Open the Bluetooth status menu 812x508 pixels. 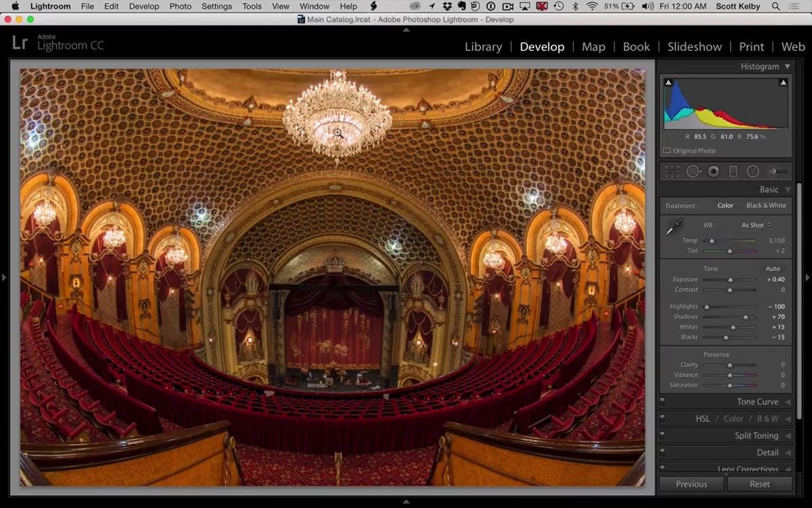point(576,6)
